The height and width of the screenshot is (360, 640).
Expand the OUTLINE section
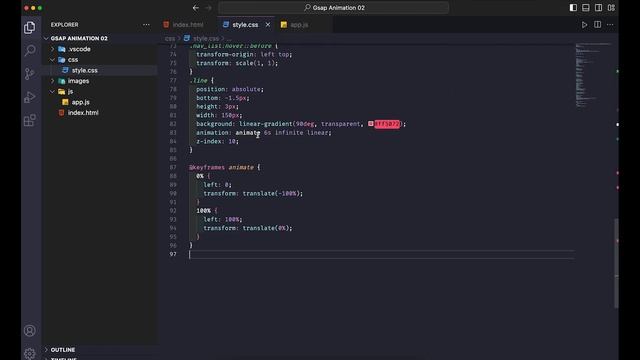point(62,350)
